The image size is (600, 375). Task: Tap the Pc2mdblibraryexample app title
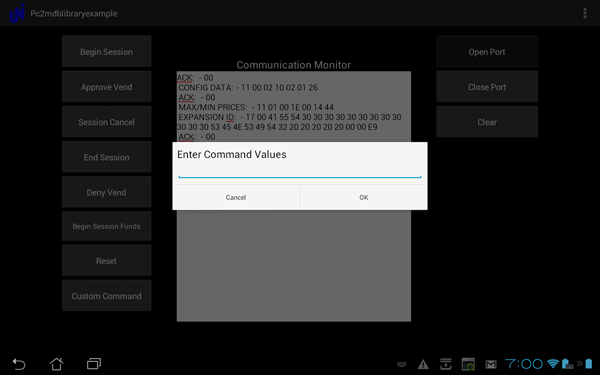tap(73, 13)
